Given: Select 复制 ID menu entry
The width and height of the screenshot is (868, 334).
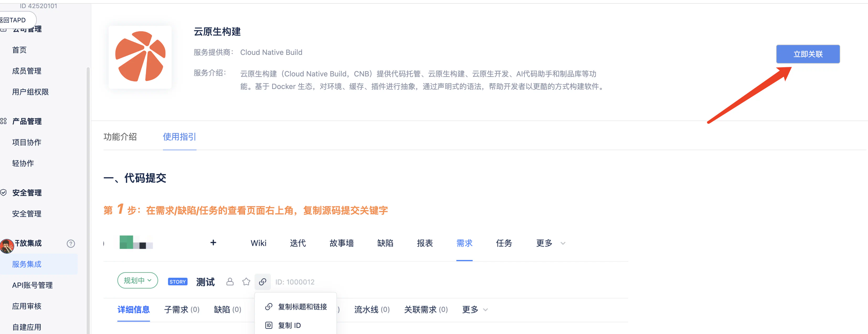Looking at the screenshot, I should click(x=289, y=325).
